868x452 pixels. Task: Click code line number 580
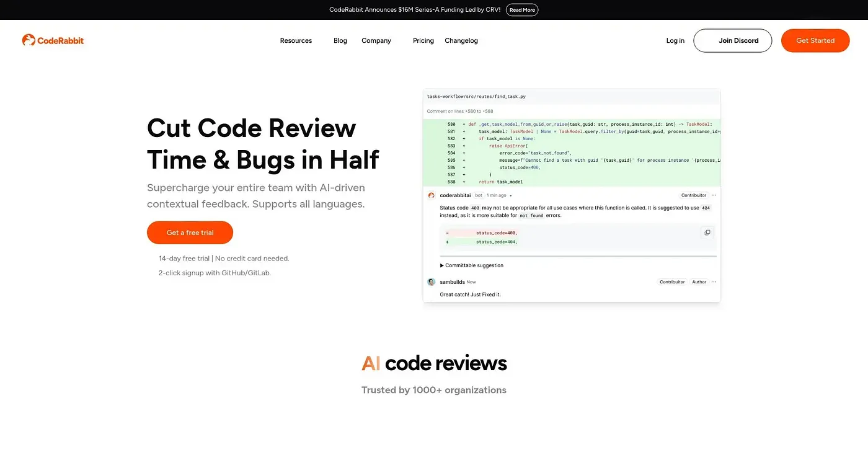coord(451,124)
